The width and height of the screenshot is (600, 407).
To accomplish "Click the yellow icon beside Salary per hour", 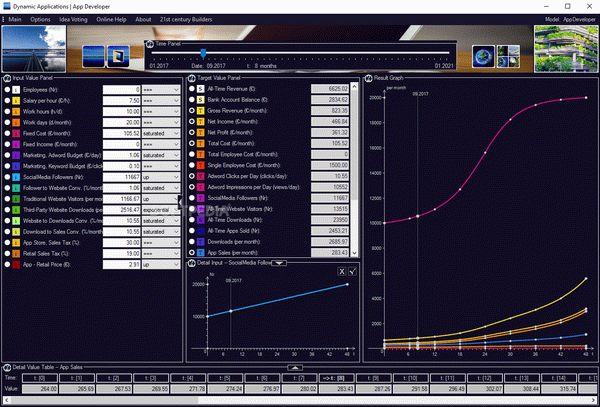I will [x=16, y=101].
